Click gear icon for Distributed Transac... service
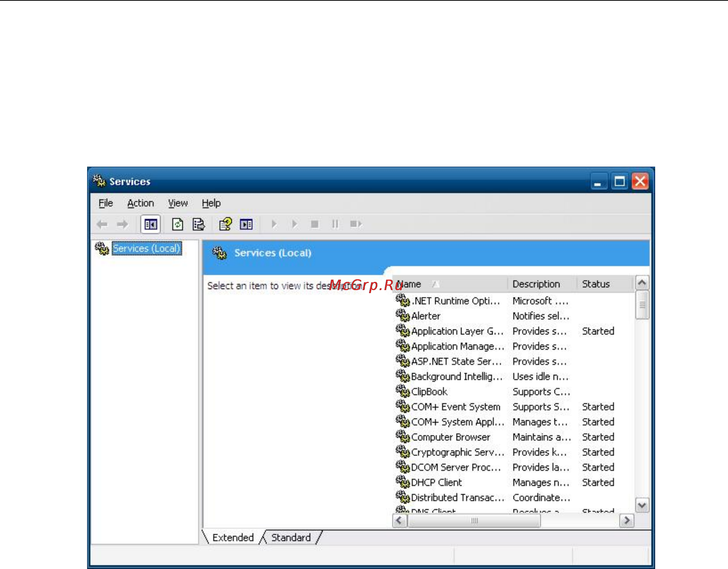728x569 pixels. pyautogui.click(x=402, y=497)
